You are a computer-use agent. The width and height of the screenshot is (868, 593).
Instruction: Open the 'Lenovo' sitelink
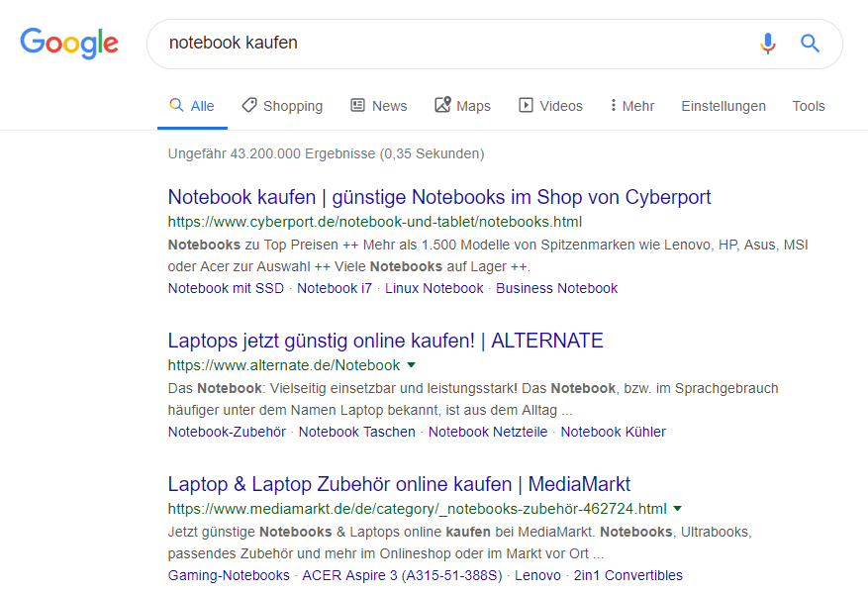537,575
